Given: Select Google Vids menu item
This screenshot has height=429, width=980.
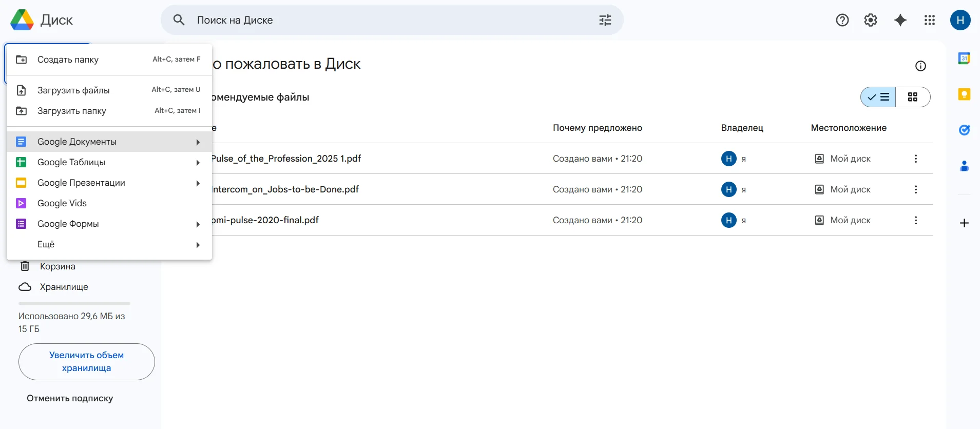Looking at the screenshot, I should (x=62, y=203).
